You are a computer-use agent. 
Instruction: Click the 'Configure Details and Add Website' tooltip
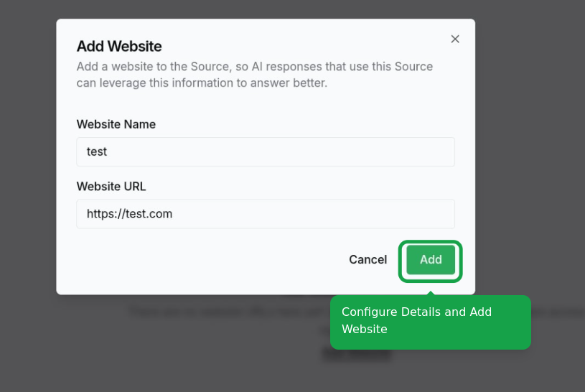click(431, 322)
